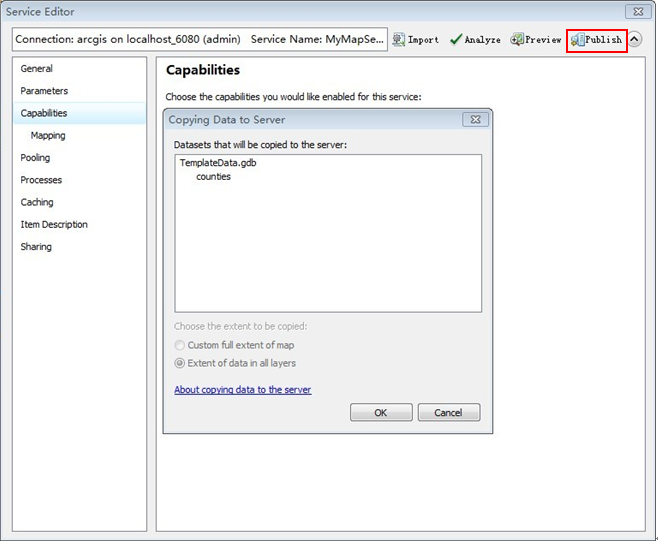The image size is (658, 541).
Task: Open the Parameters page
Action: 44,91
